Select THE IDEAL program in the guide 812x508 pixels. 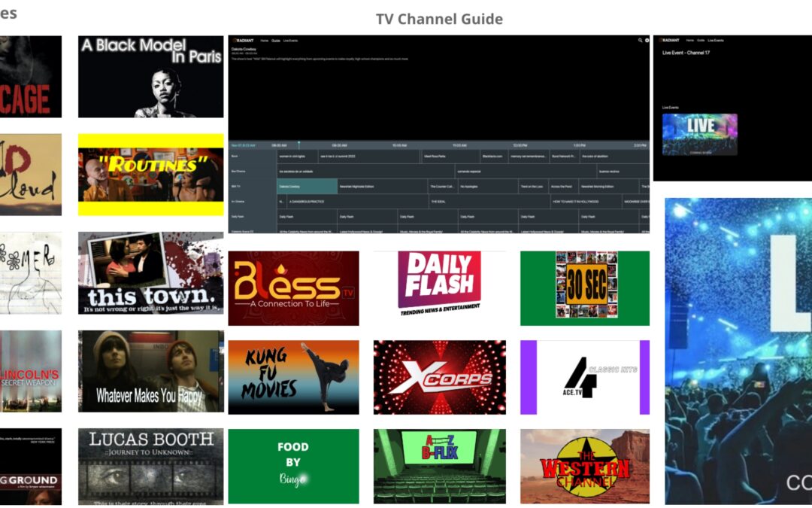[x=489, y=201]
